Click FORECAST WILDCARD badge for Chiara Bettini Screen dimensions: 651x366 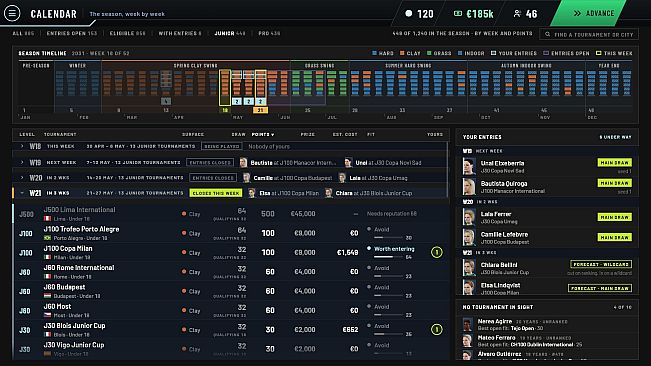point(601,264)
